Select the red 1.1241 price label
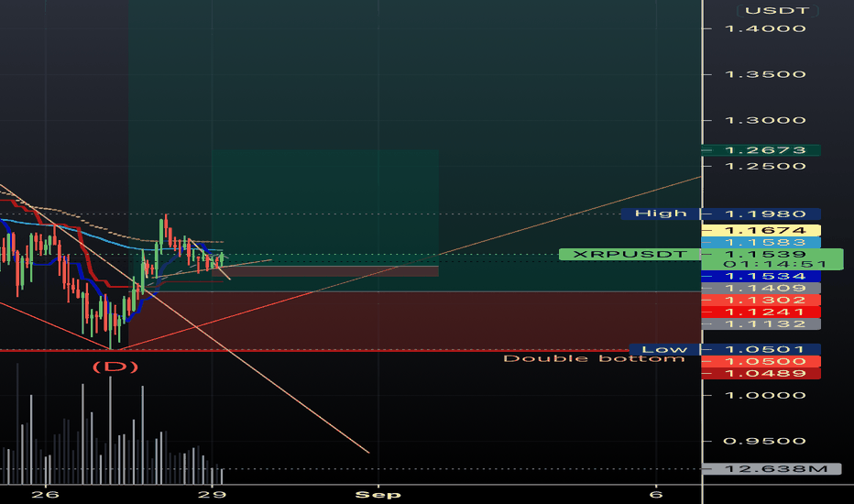 [761, 312]
